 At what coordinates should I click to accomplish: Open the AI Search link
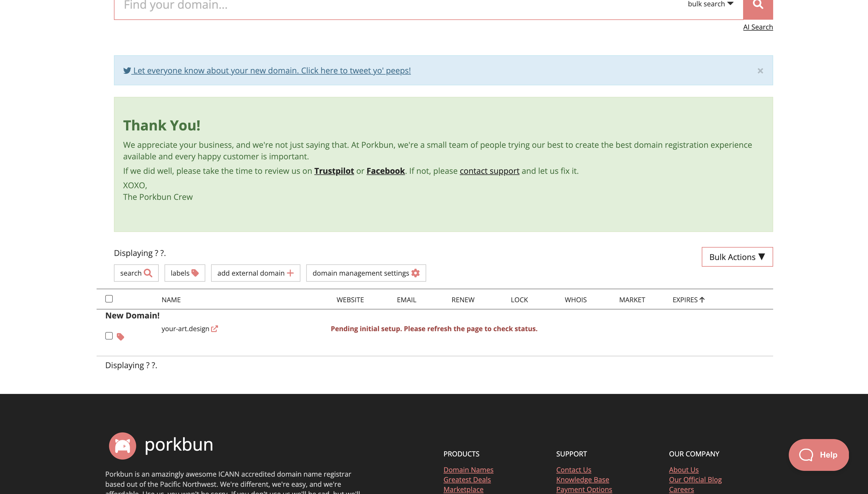(x=758, y=27)
